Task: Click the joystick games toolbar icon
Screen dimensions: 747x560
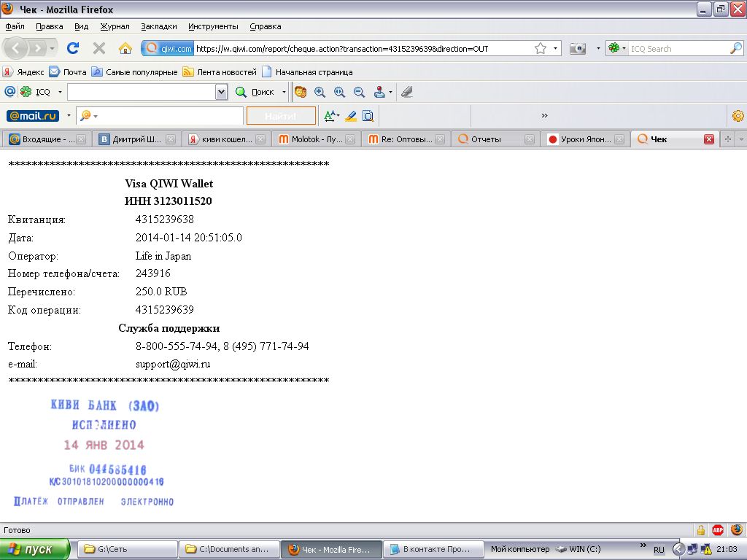Action: [379, 92]
